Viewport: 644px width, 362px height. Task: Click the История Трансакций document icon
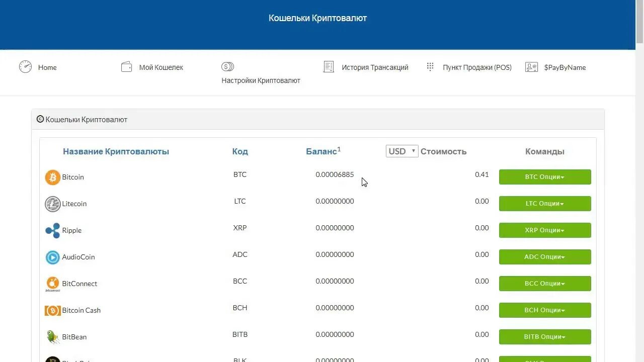329,67
